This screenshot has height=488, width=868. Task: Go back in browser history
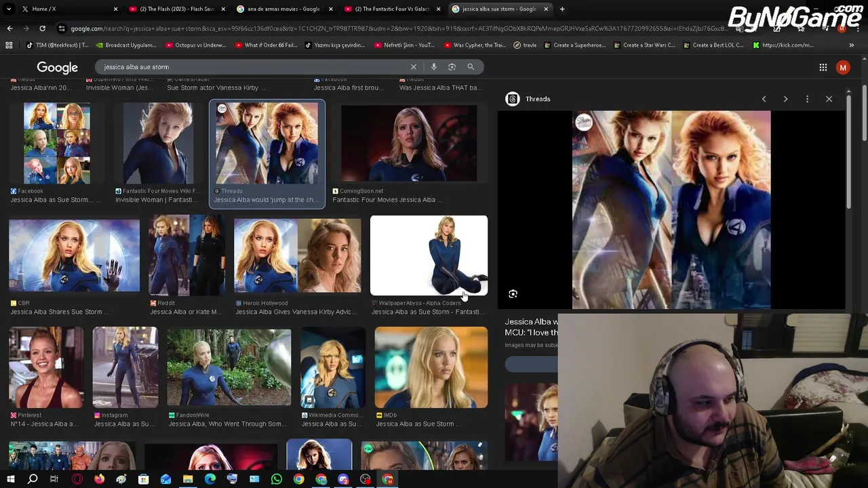[x=9, y=28]
